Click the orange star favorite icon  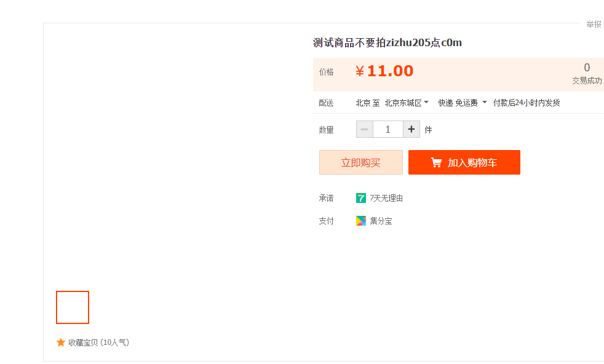(61, 342)
